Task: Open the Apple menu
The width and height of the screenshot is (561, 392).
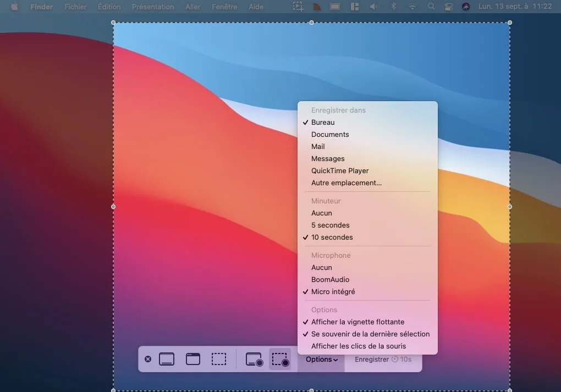Action: point(14,7)
